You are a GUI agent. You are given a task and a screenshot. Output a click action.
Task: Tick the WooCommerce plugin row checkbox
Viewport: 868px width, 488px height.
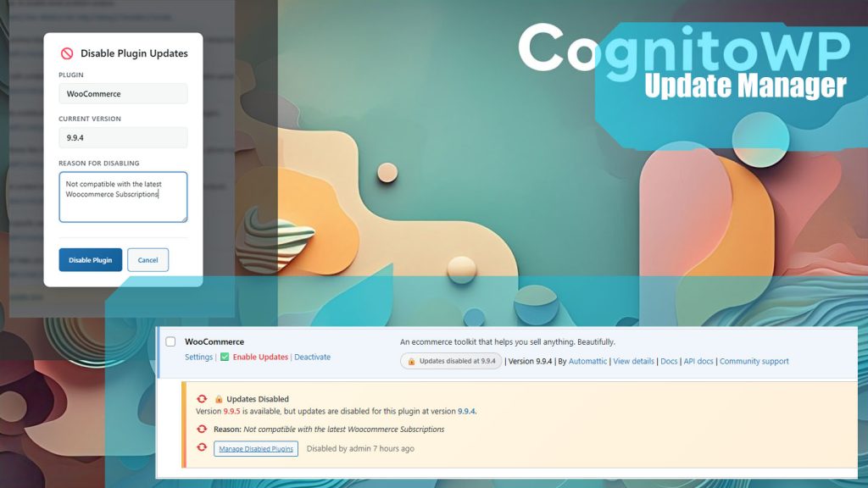170,342
